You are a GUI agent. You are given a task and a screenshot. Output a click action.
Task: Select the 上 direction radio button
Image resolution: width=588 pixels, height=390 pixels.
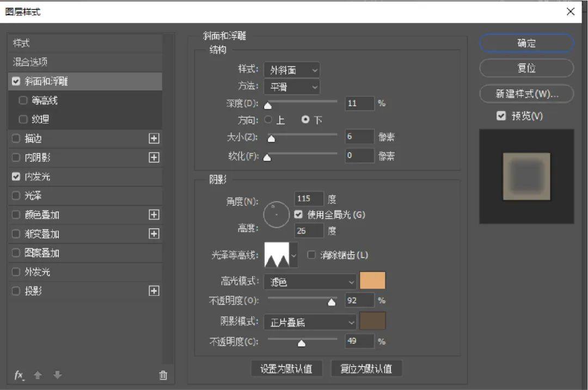pyautogui.click(x=268, y=120)
